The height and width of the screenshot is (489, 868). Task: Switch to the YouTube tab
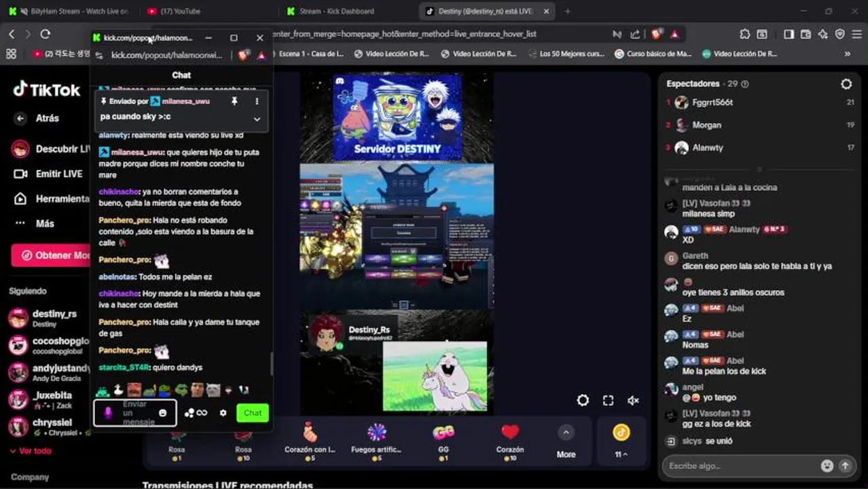[x=204, y=12]
